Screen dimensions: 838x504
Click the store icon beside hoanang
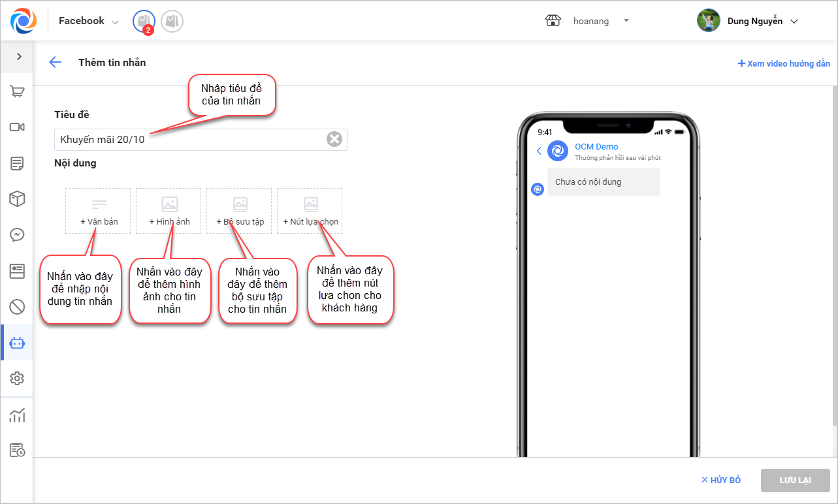pos(553,21)
